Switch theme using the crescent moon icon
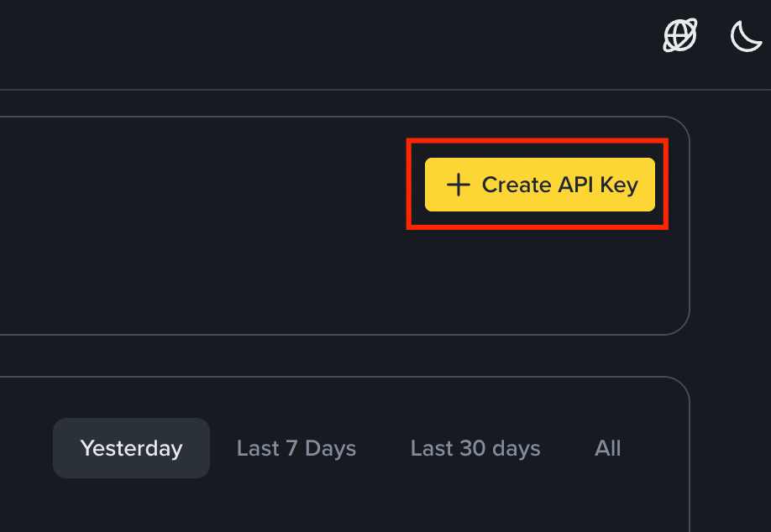Screen dimensions: 771x532 (746, 36)
